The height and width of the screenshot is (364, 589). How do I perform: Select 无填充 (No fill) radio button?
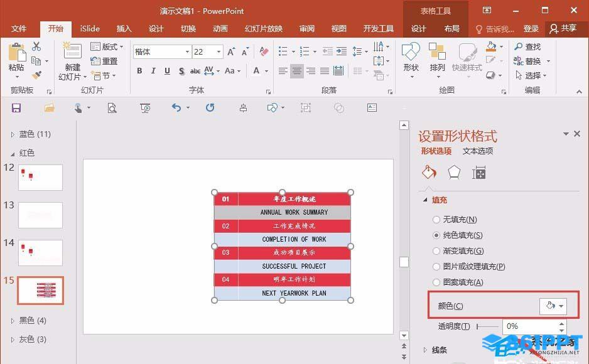click(436, 220)
